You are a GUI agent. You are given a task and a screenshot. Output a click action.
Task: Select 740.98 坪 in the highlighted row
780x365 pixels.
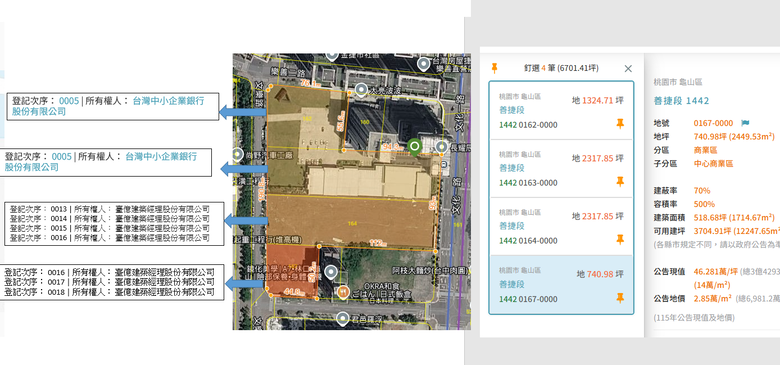click(x=600, y=274)
